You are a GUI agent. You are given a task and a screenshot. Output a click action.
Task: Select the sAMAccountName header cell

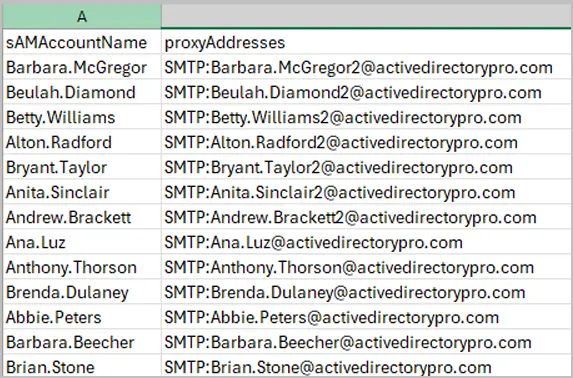coord(82,42)
